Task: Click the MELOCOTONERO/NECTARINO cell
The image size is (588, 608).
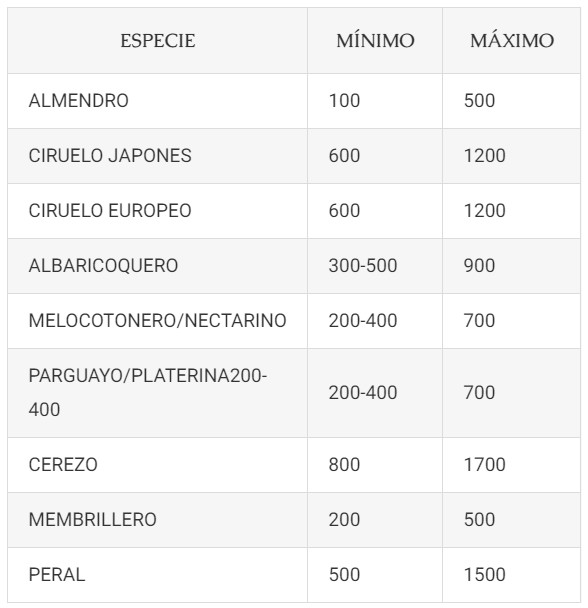Action: (157, 321)
